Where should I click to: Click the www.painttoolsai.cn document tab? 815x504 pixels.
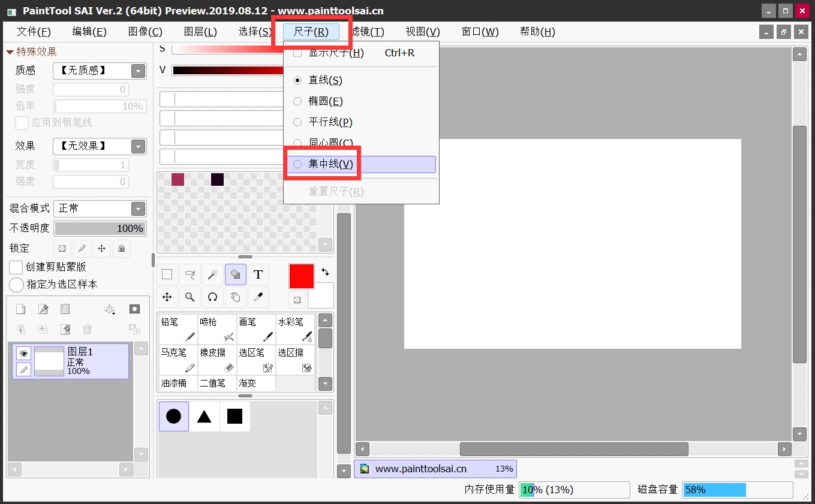pyautogui.click(x=435, y=469)
